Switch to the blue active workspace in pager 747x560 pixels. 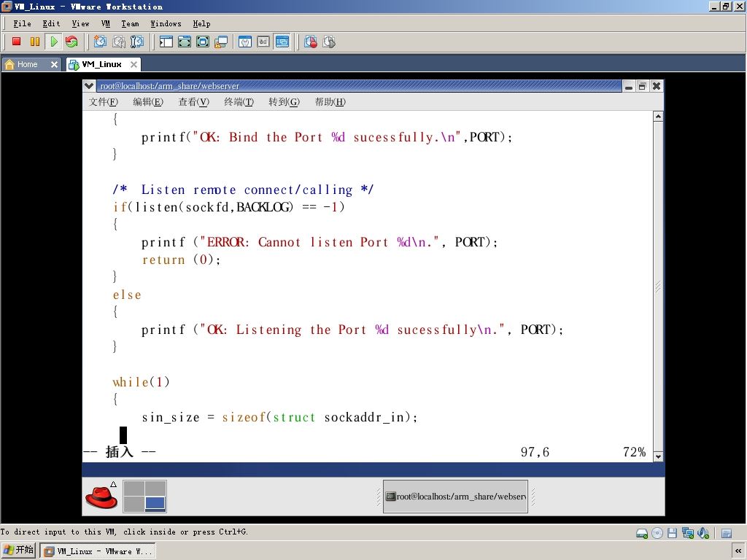155,504
